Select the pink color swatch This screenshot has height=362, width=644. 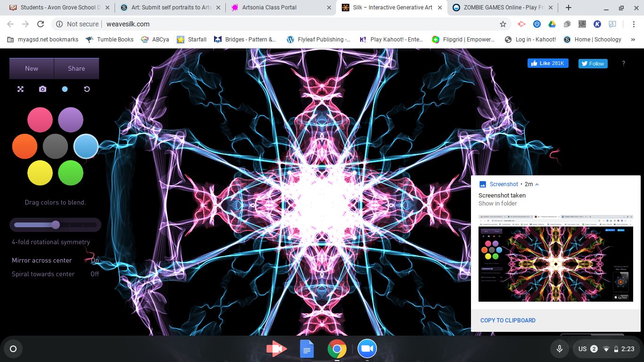coord(40,120)
